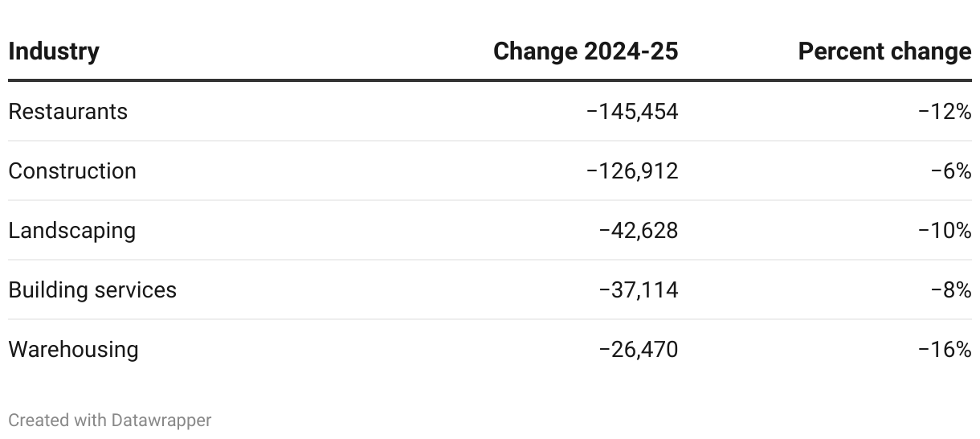This screenshot has width=980, height=439.
Task: Select the Building services row label
Action: tap(92, 289)
